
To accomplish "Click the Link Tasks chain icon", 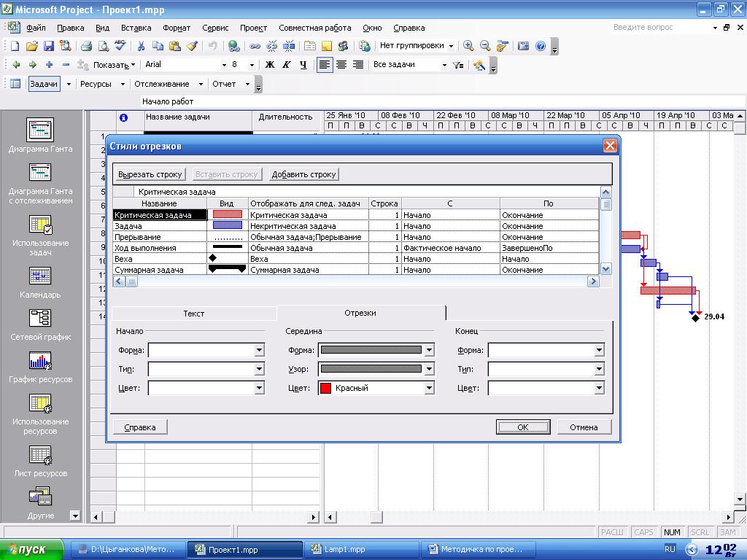I will tap(255, 46).
